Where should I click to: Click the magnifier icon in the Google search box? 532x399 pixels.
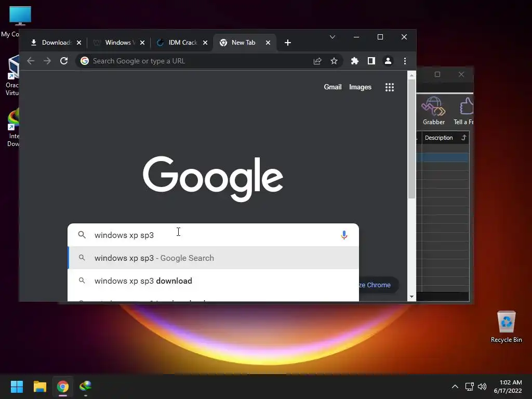[82, 235]
